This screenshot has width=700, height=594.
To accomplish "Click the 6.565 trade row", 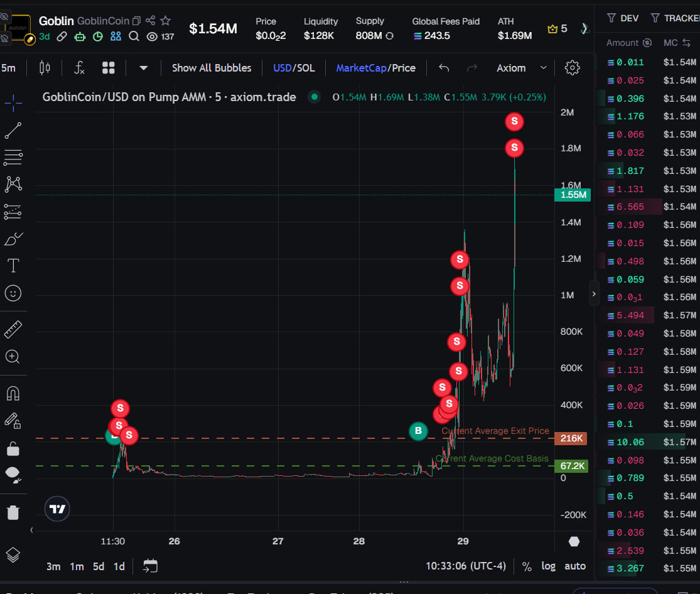I will coord(648,207).
